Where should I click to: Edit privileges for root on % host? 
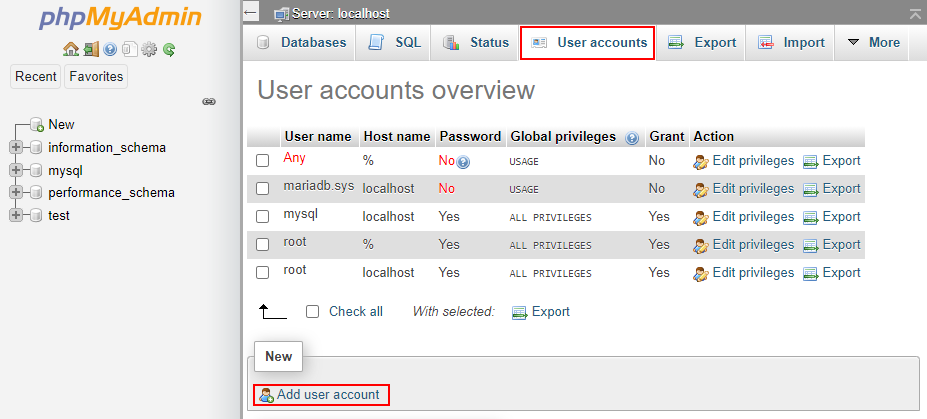[743, 245]
